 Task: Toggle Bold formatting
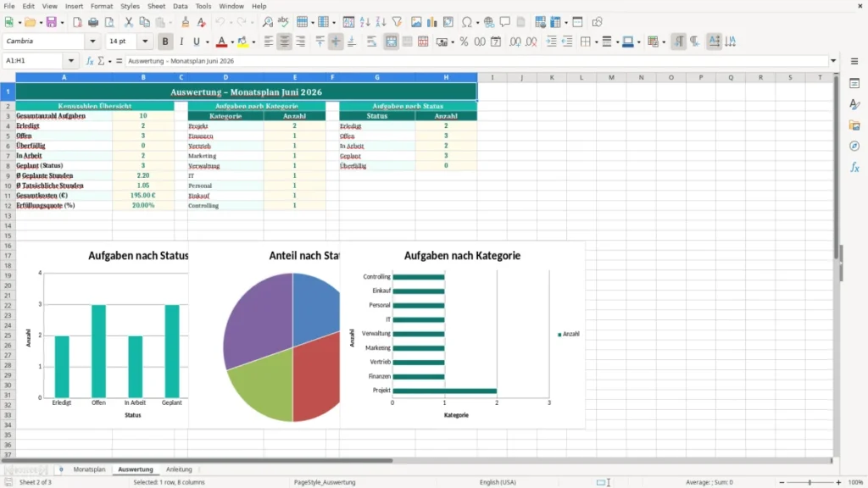coord(165,42)
